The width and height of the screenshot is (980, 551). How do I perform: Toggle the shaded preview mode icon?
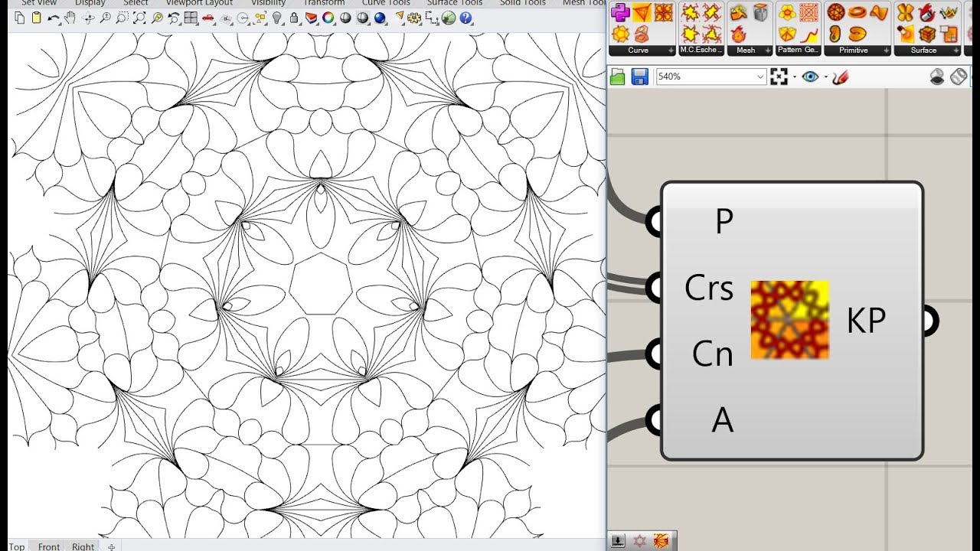[x=937, y=77]
